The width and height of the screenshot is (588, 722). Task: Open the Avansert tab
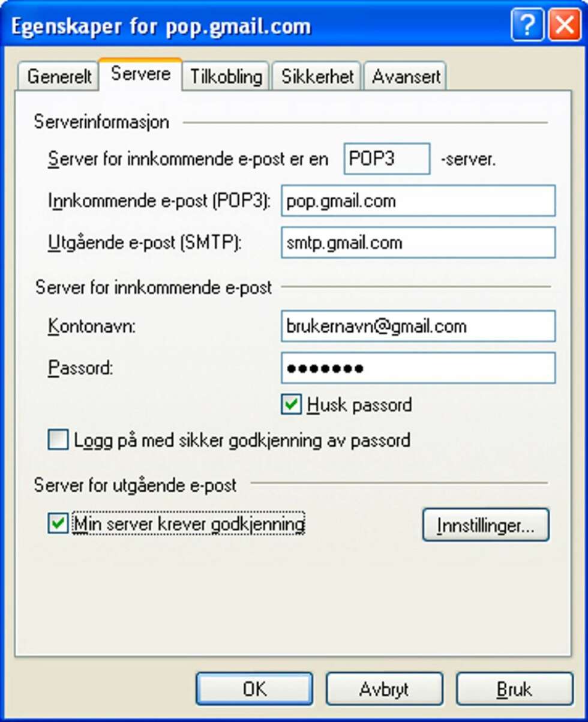tap(406, 77)
